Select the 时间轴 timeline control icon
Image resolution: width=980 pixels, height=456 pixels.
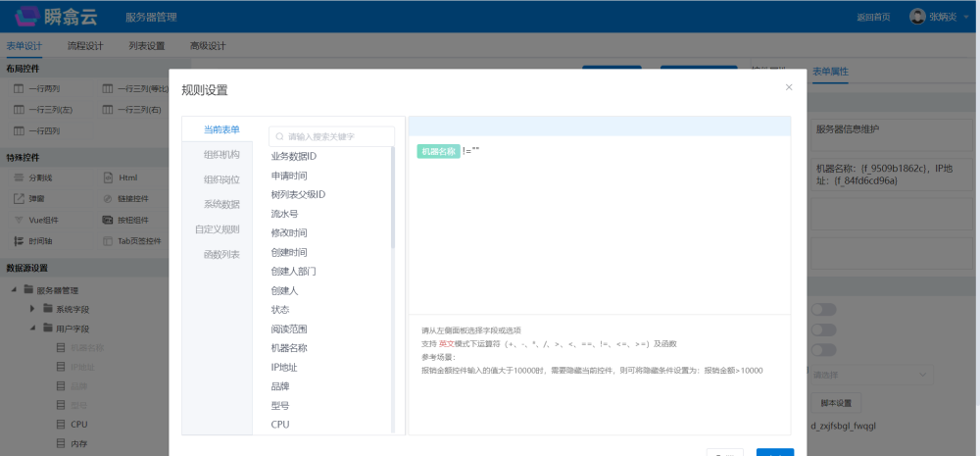click(x=19, y=241)
